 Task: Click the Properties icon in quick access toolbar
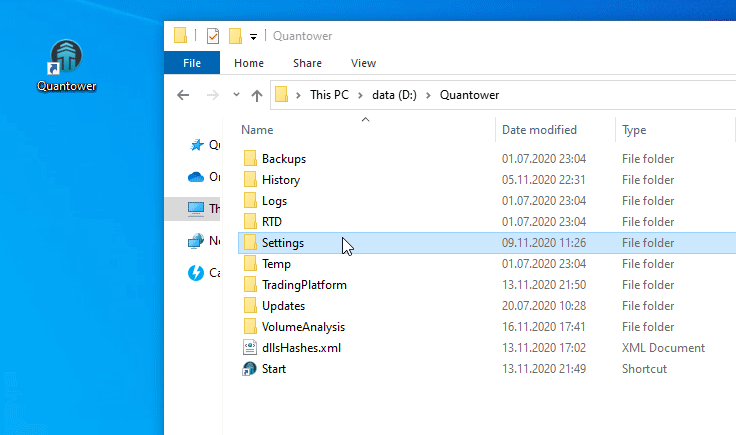[x=213, y=36]
